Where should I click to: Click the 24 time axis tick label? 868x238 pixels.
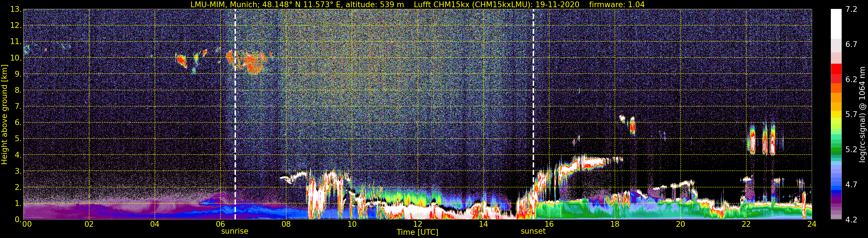[812, 224]
